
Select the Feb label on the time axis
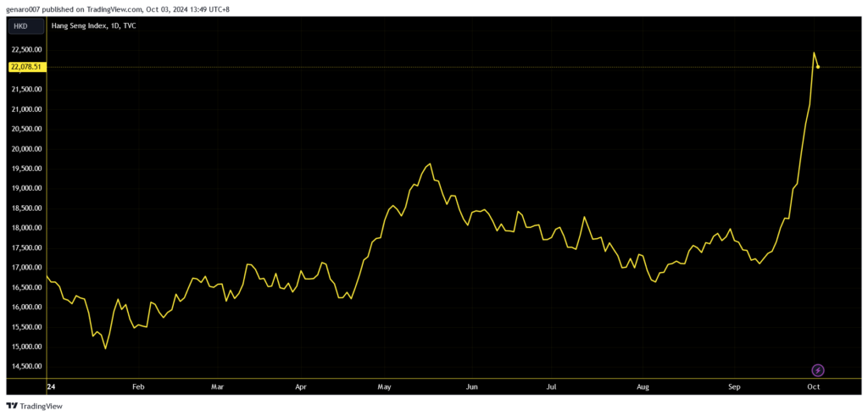(x=138, y=386)
